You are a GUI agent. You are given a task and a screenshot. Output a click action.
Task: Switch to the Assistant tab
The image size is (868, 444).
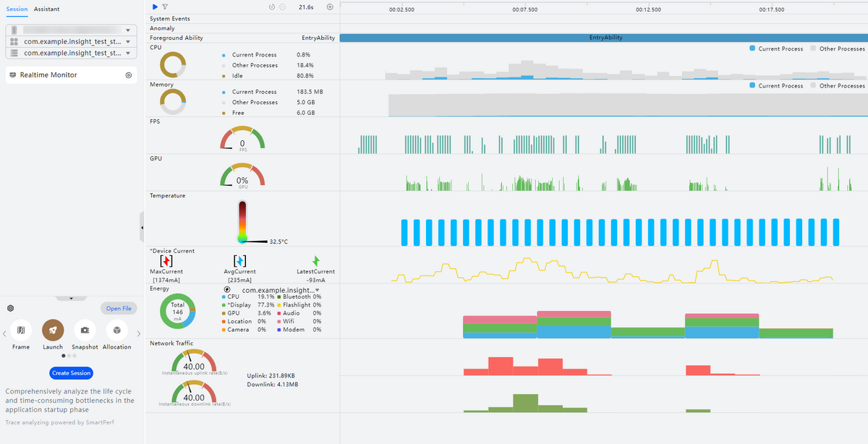point(47,9)
